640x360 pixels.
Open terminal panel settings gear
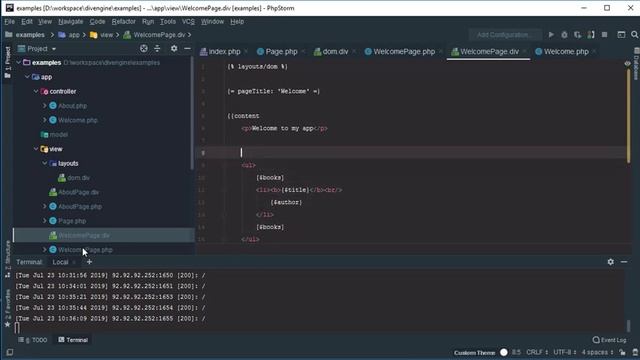611,262
